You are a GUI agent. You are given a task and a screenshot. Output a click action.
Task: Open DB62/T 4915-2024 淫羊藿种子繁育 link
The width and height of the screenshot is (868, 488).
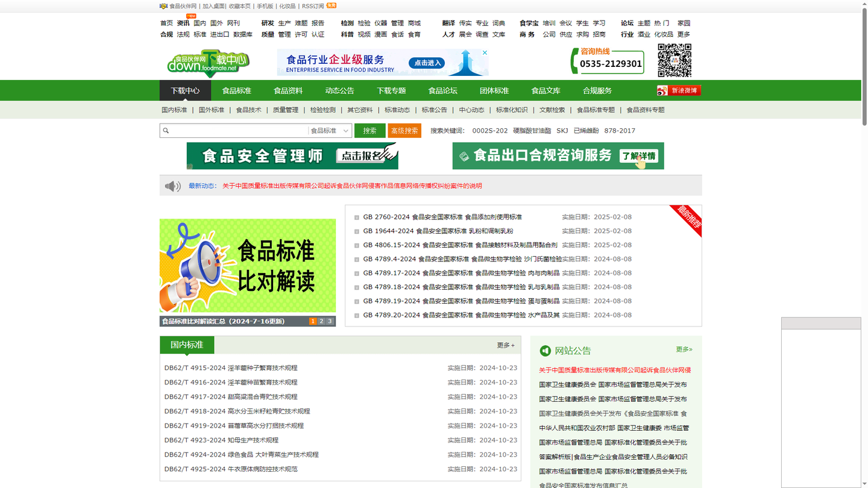click(x=231, y=368)
